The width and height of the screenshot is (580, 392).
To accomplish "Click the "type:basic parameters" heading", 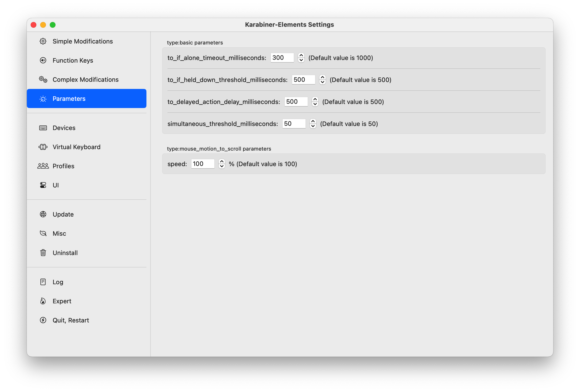I will tap(195, 43).
